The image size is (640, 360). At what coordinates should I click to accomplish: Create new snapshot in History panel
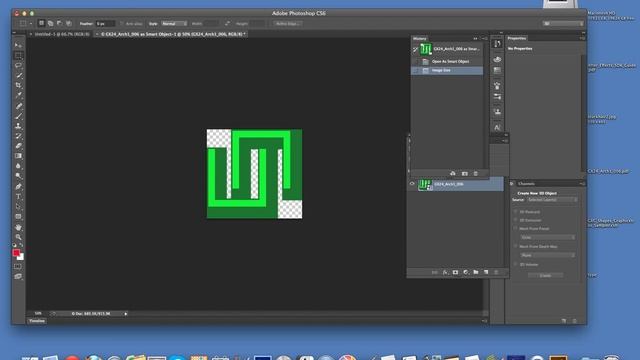tap(464, 173)
